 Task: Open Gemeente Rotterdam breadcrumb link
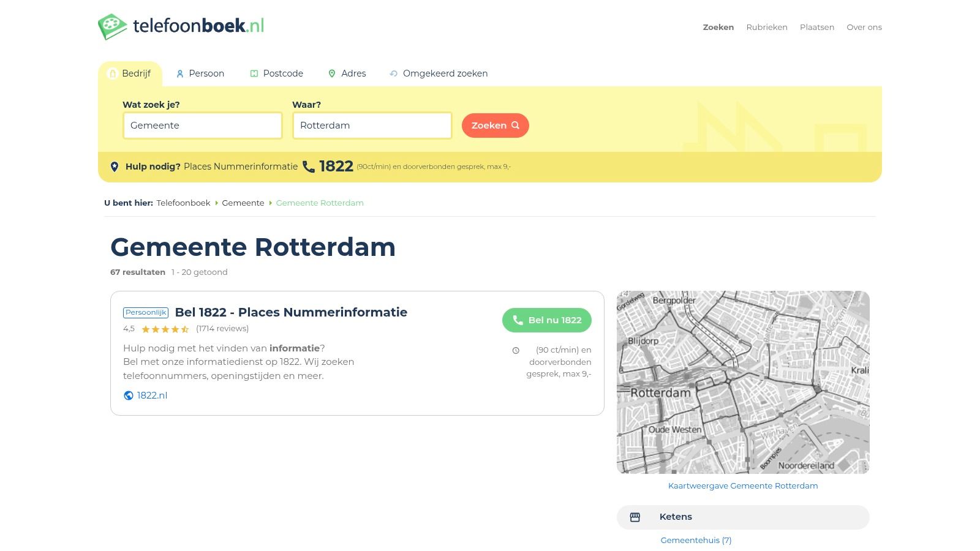320,203
